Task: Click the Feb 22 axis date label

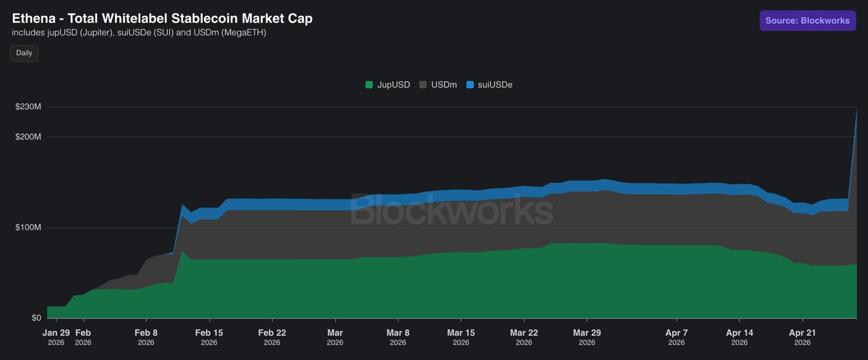Action: [272, 337]
